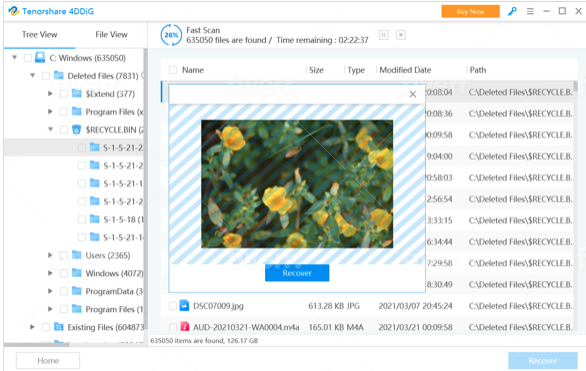Click the $RECYCLE.BIN recycle bin icon
The width and height of the screenshot is (586, 371).
77,130
